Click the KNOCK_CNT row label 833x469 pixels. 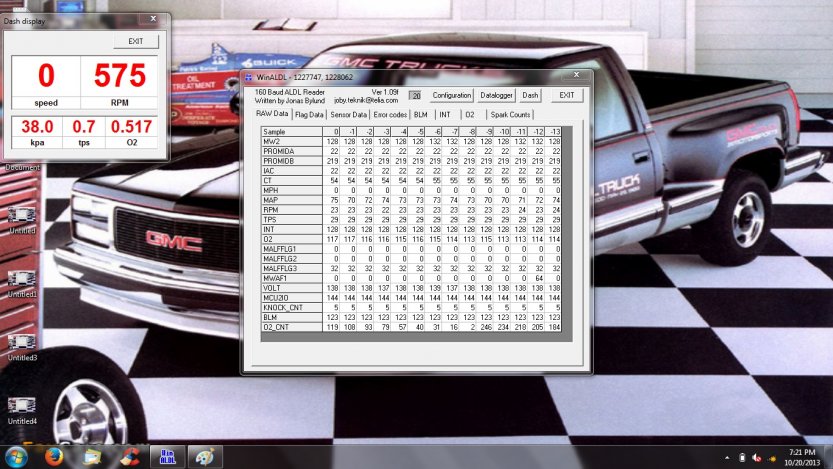(292, 307)
